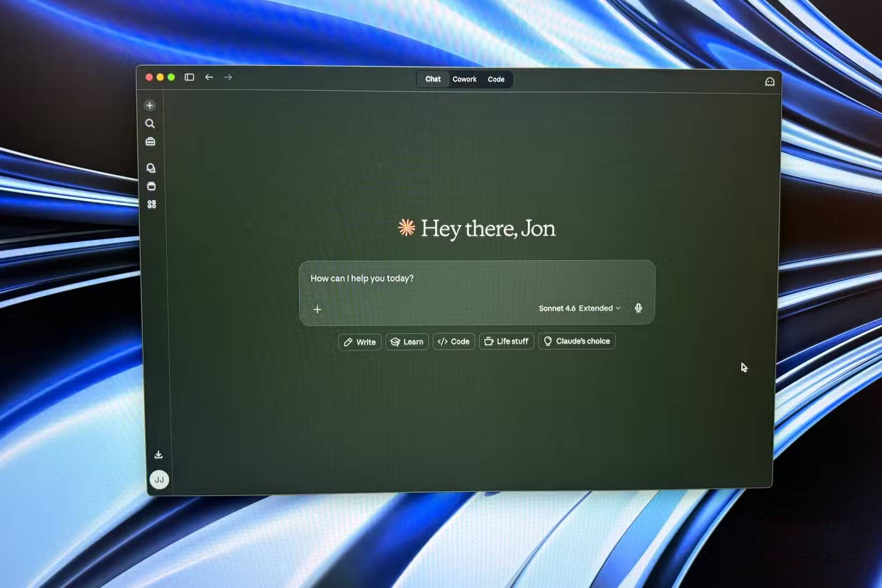The height and width of the screenshot is (588, 882).
Task: Select the Write suggestion chip
Action: click(x=359, y=342)
